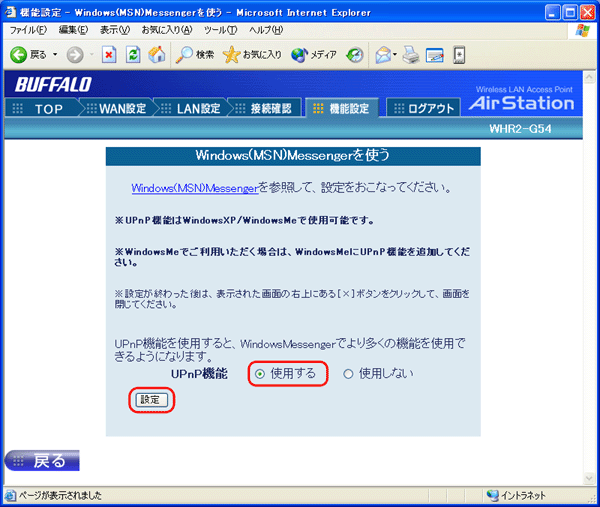Open the Back button history dropdown

tap(55, 55)
